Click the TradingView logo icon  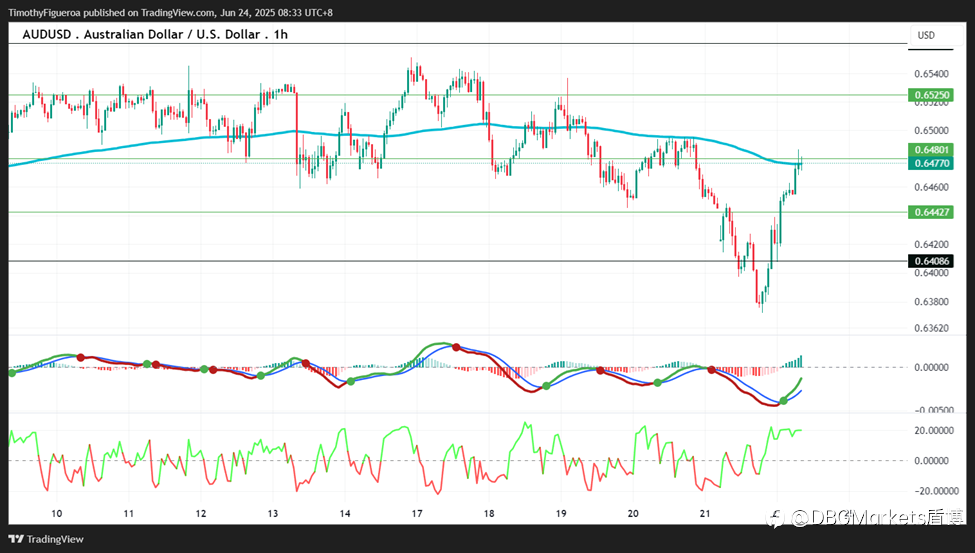(16, 539)
